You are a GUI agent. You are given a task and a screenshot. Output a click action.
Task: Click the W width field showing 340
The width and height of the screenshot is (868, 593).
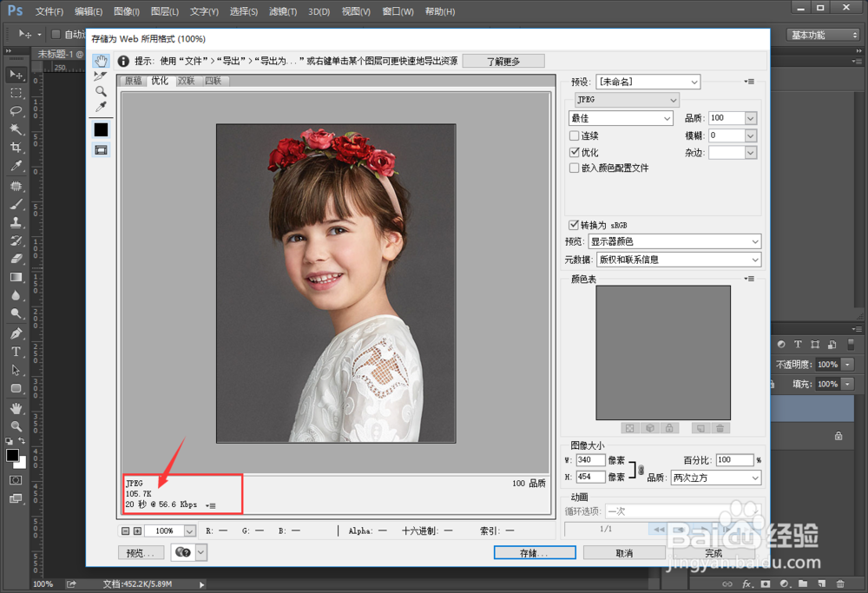tap(591, 459)
